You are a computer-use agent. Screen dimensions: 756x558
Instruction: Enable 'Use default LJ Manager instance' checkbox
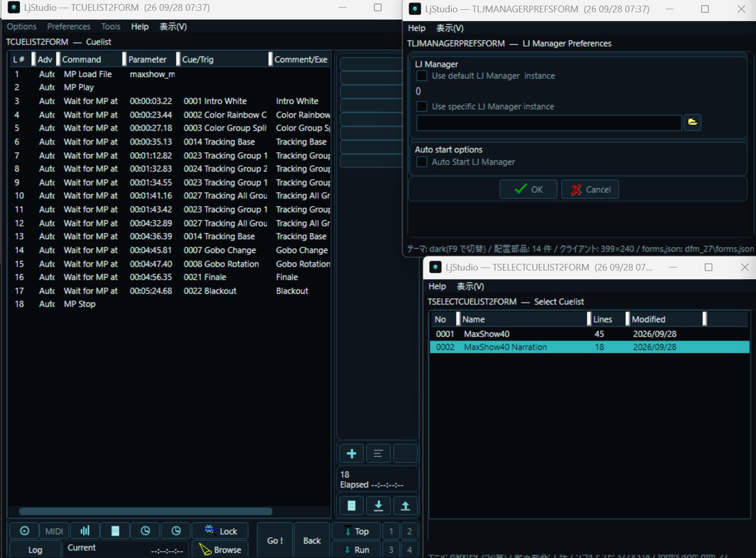point(422,76)
